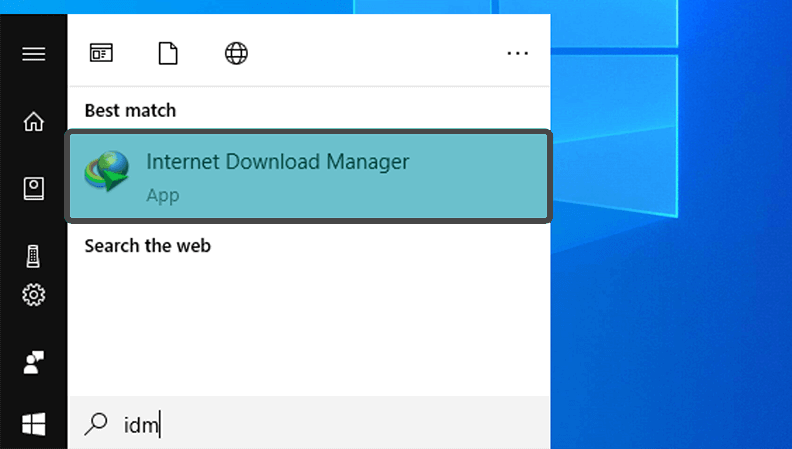Click the Windows Start button
Screen dimensions: 792x449
(x=33, y=424)
